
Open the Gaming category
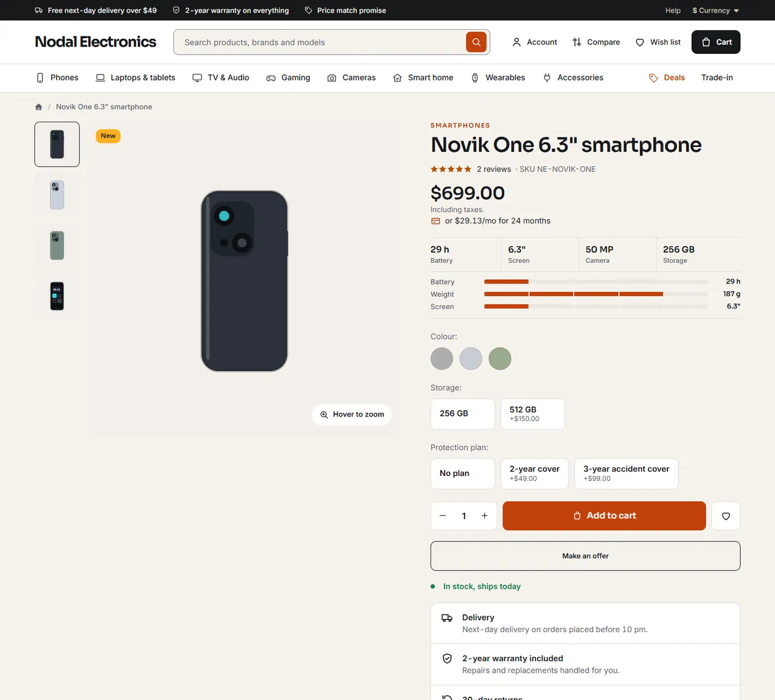point(288,78)
